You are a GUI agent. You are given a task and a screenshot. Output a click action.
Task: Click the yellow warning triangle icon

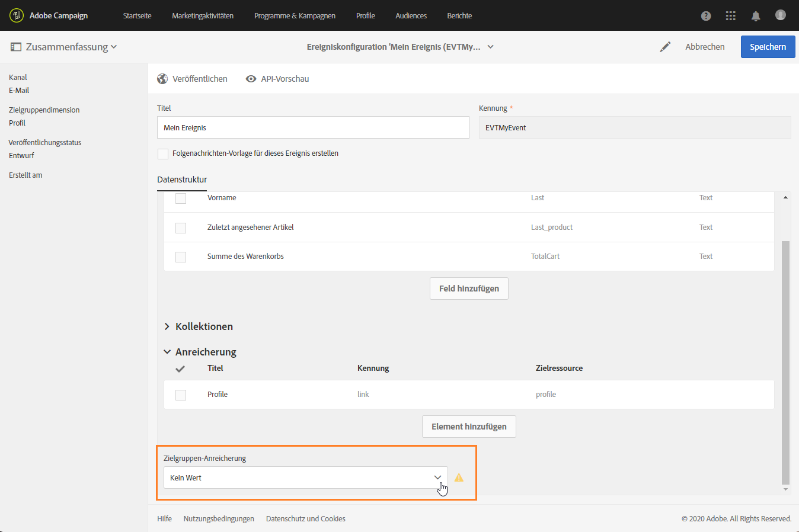coord(459,477)
